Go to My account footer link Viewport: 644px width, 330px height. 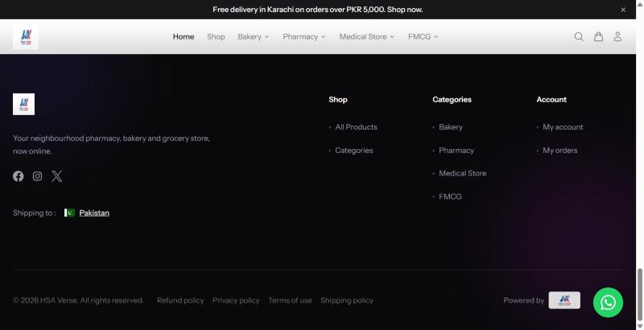[563, 127]
